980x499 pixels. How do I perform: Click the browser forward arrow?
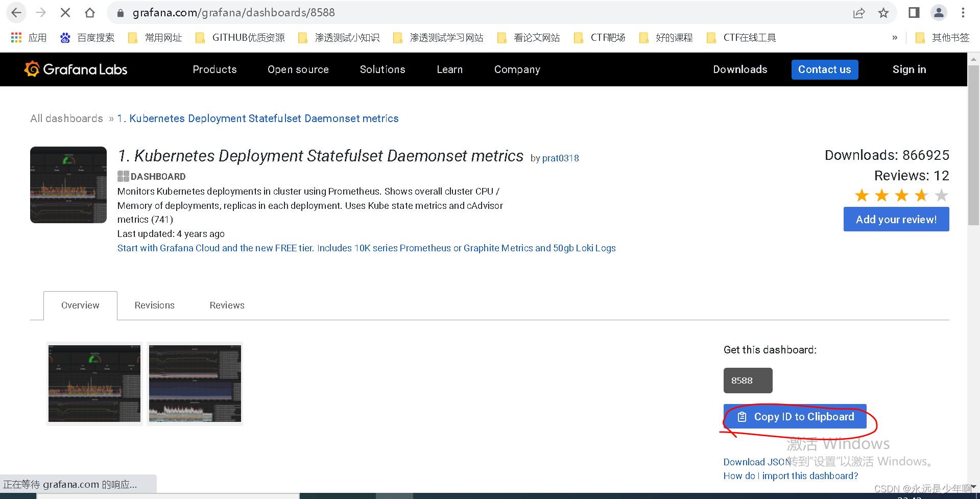tap(41, 13)
